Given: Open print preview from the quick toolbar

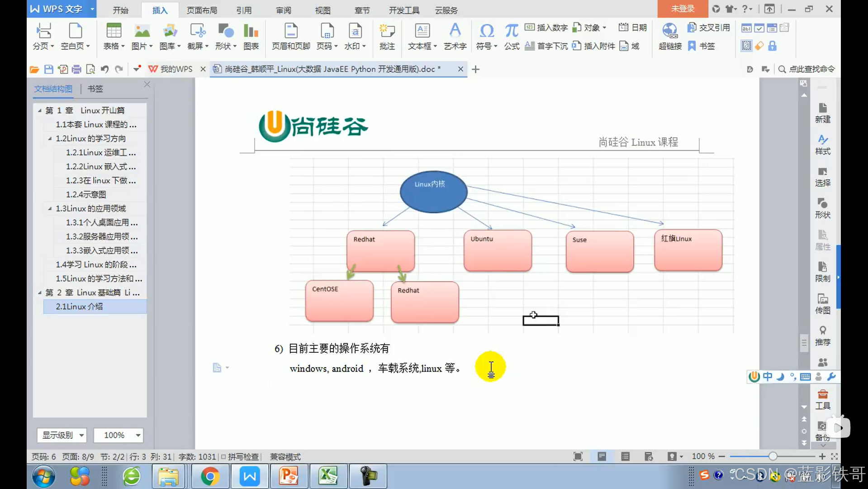Looking at the screenshot, I should [x=90, y=69].
